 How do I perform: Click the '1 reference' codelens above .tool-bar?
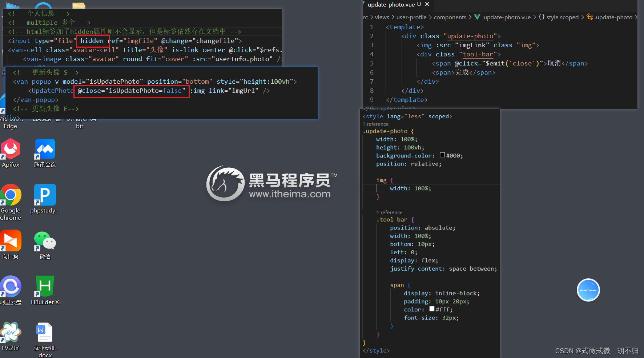[389, 212]
